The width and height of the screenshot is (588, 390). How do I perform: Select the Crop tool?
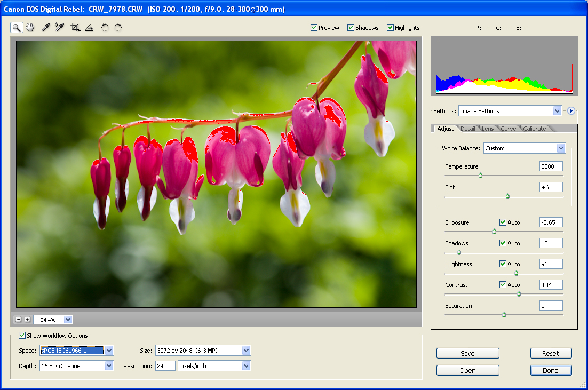(75, 27)
